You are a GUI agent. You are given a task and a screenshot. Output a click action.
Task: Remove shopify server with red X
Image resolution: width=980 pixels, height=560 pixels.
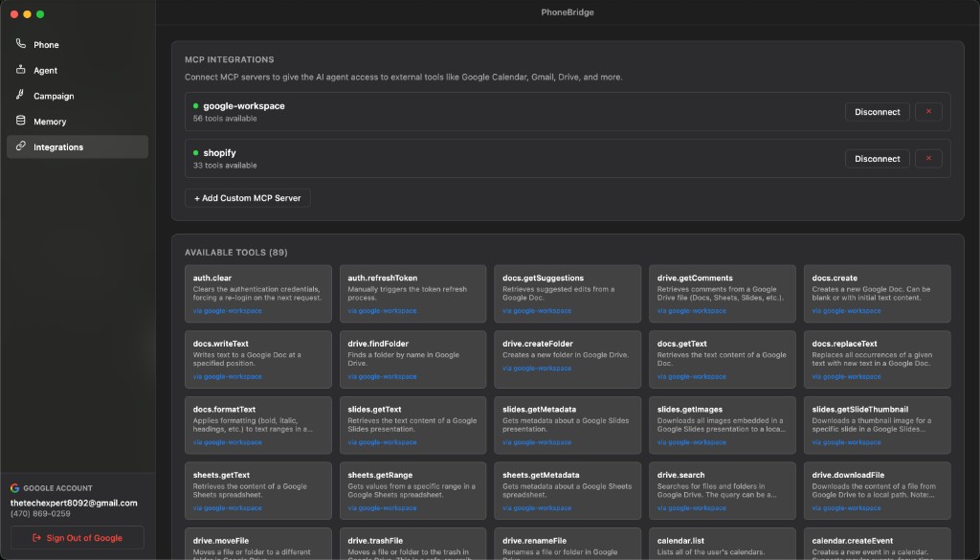tap(928, 159)
